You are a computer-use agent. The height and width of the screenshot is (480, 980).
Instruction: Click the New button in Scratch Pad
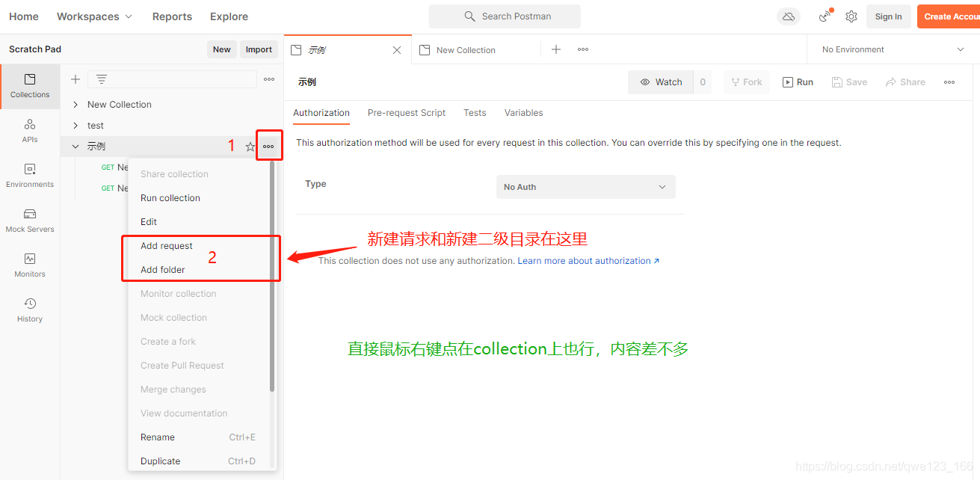[222, 49]
